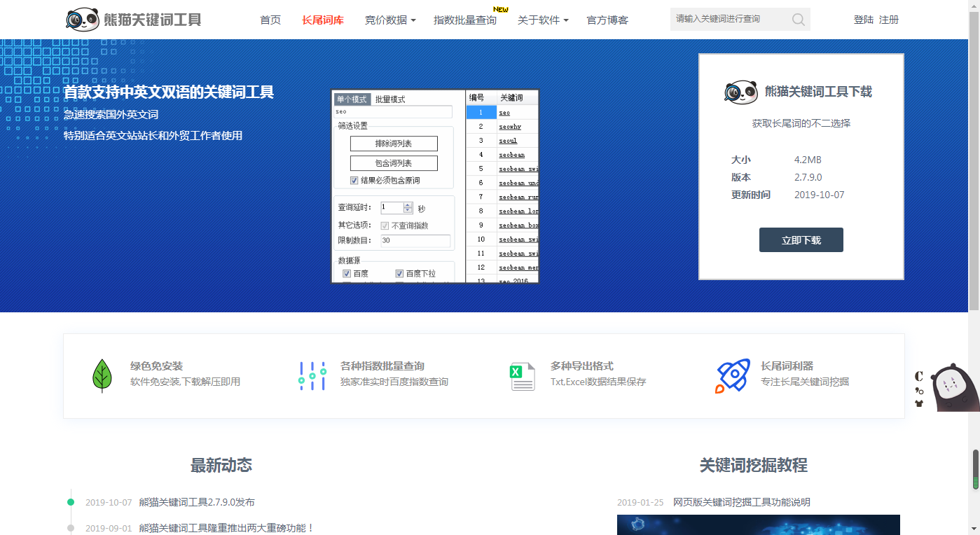Open 指数批量查询 in the navigation bar
Image resolution: width=980 pixels, height=535 pixels.
coord(465,20)
